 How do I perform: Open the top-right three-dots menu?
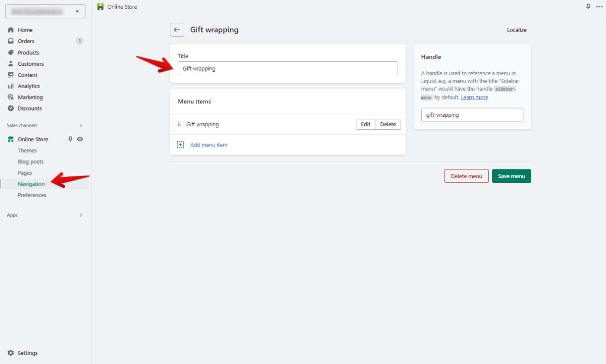(x=599, y=6)
